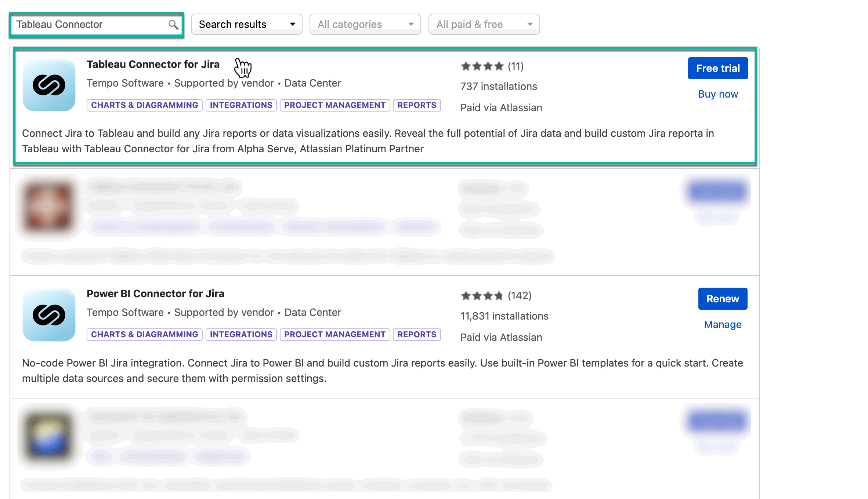Click the Power BI Connector description paragraph

382,371
